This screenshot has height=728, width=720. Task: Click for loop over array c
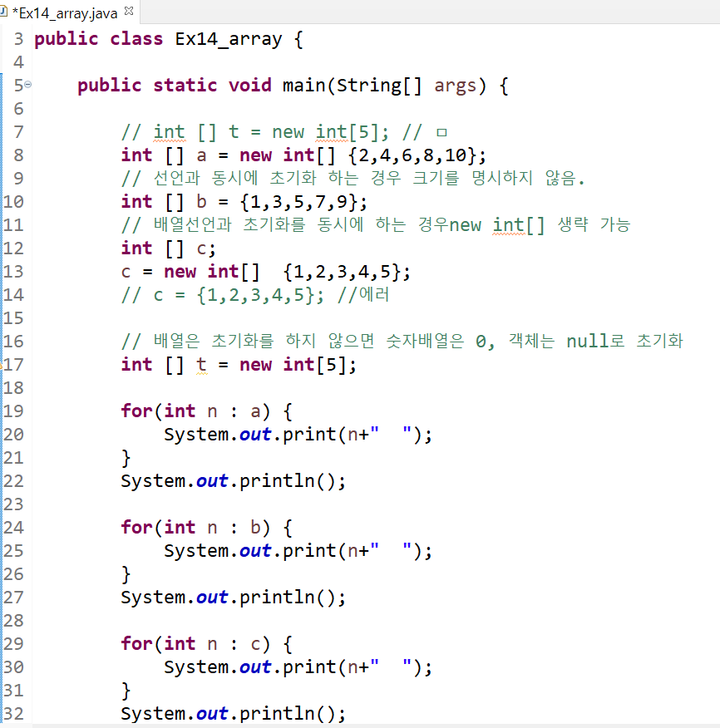(206, 643)
